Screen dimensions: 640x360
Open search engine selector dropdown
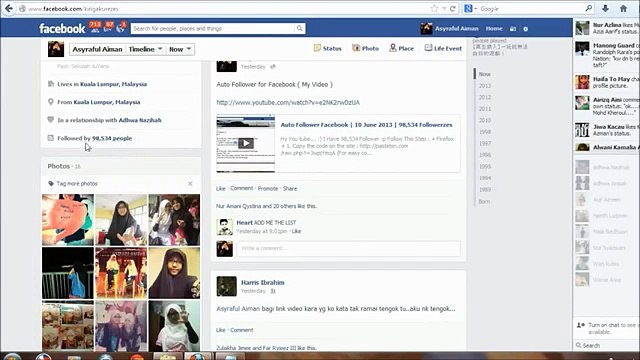470,8
